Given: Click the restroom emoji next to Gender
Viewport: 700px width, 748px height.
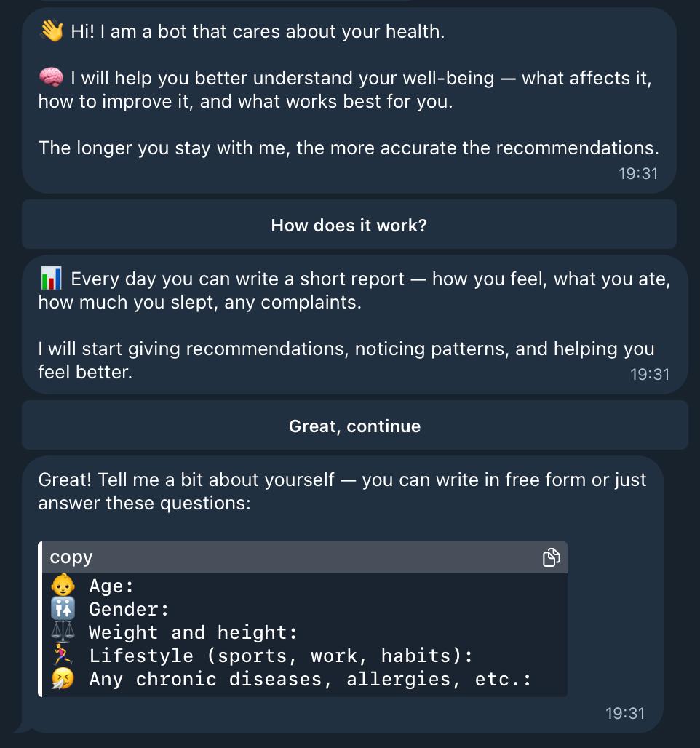Looking at the screenshot, I should (62, 609).
